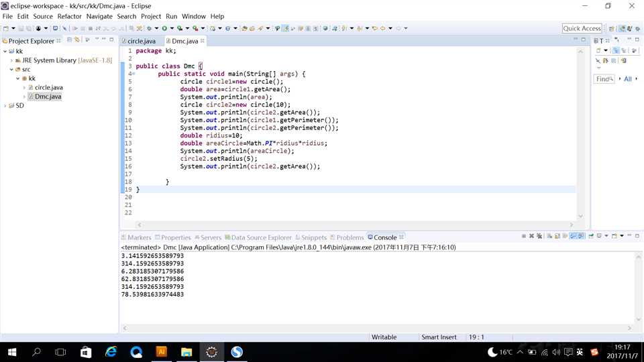Select Dmc.java in Project Explorer
Image resolution: width=644 pixels, height=362 pixels.
[48, 97]
